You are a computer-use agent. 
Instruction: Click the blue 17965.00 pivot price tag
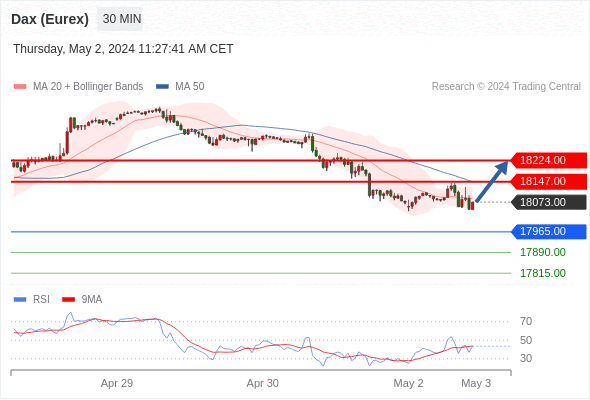click(x=549, y=231)
